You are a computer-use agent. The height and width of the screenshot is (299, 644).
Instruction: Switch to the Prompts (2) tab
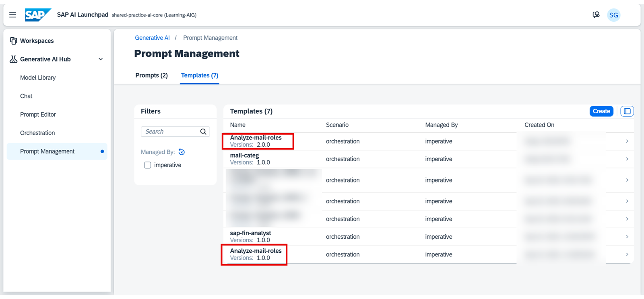pyautogui.click(x=151, y=75)
